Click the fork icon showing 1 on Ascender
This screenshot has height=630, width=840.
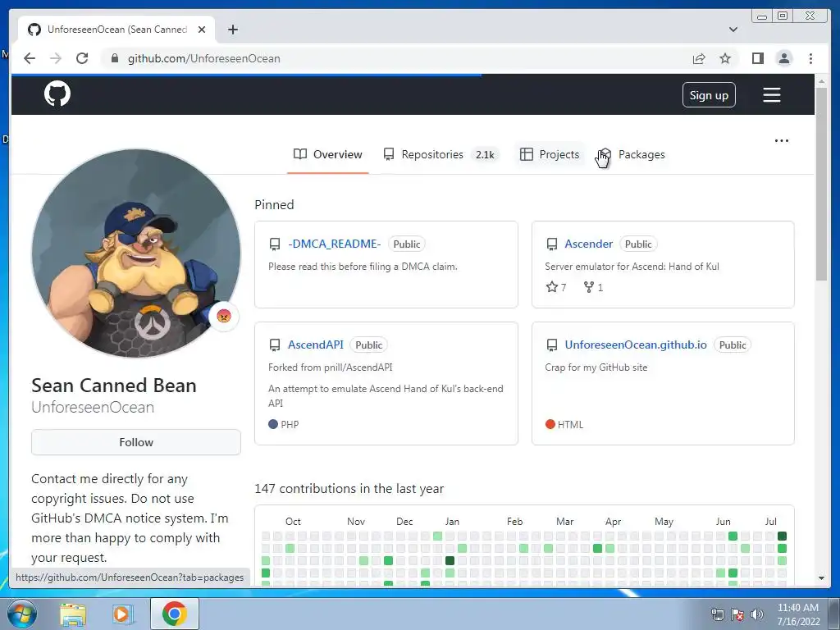coord(589,287)
